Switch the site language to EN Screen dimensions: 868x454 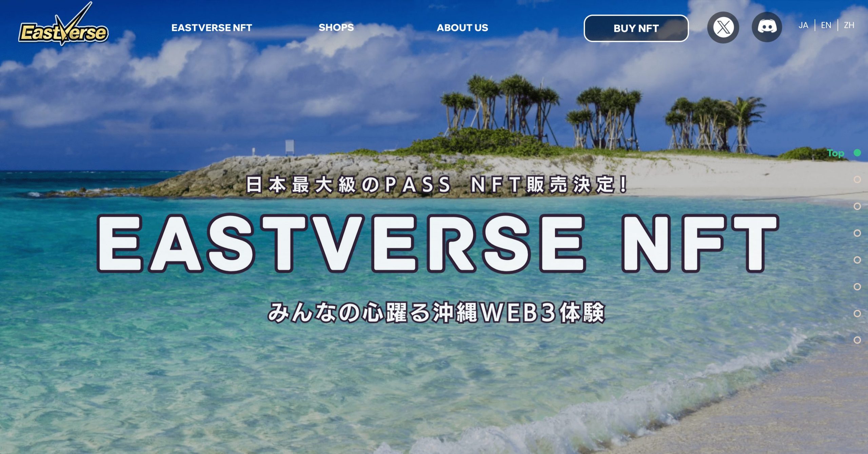(x=826, y=25)
